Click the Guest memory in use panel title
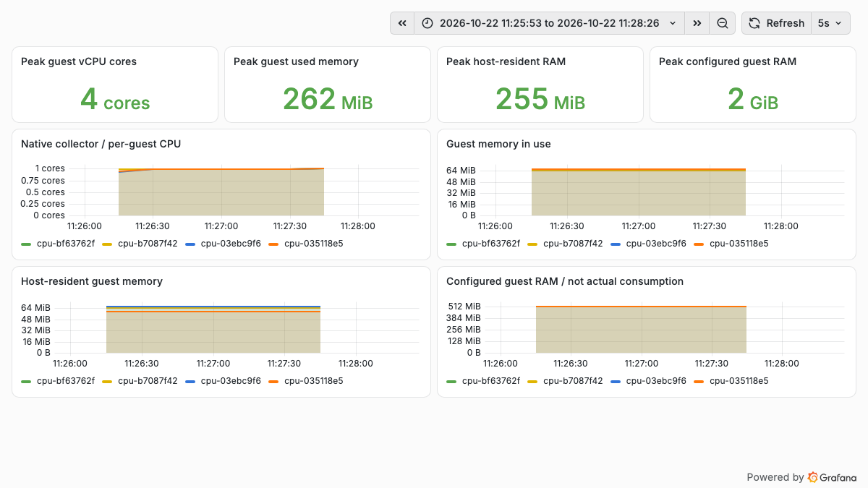 point(498,144)
